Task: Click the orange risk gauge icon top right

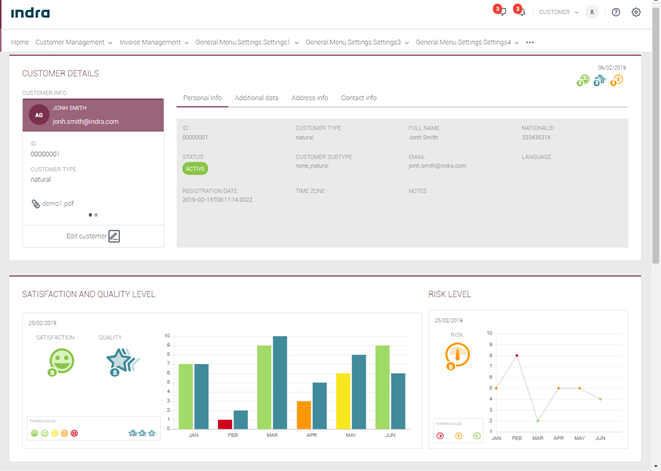Action: (x=617, y=80)
